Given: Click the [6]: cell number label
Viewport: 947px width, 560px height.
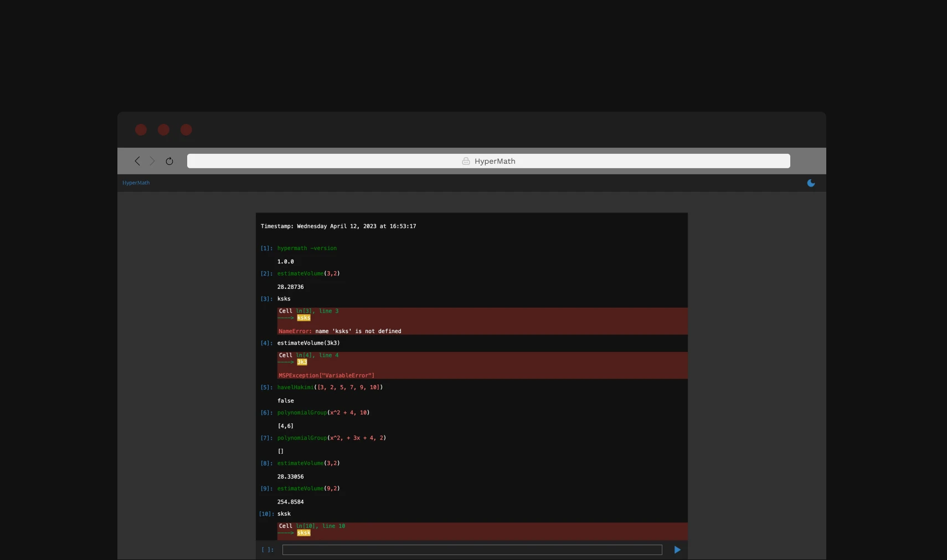Looking at the screenshot, I should 266,413.
